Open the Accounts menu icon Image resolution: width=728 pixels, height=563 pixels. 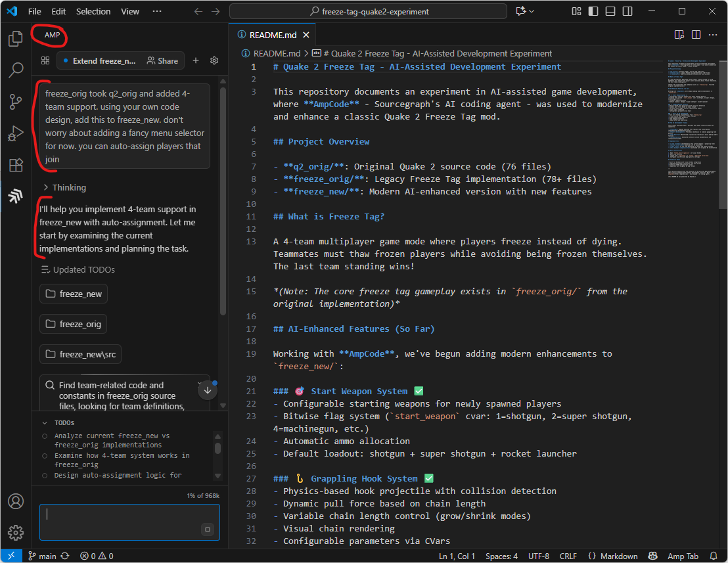[16, 501]
